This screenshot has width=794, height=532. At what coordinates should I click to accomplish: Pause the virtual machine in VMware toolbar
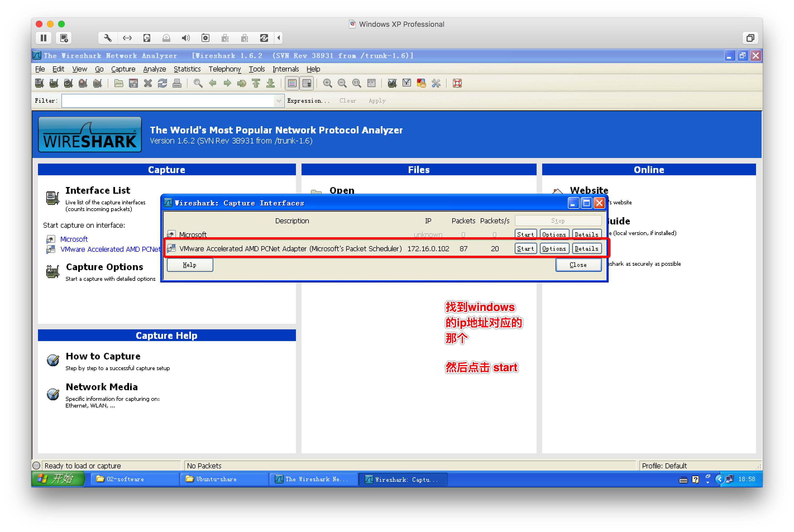(44, 38)
